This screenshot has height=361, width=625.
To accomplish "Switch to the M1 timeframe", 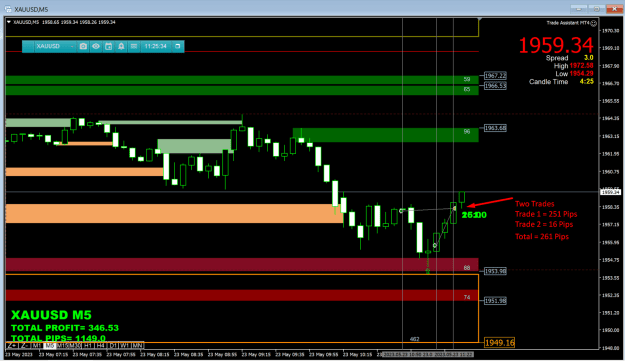I will 37,345.
